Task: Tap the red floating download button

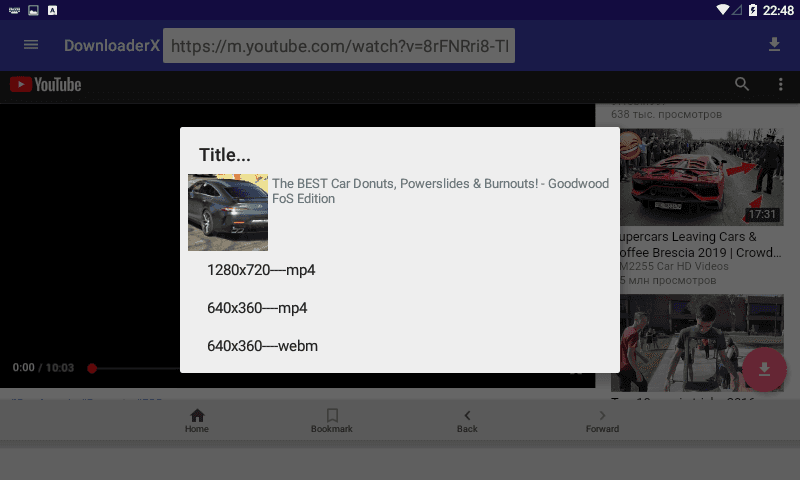Action: 764,369
